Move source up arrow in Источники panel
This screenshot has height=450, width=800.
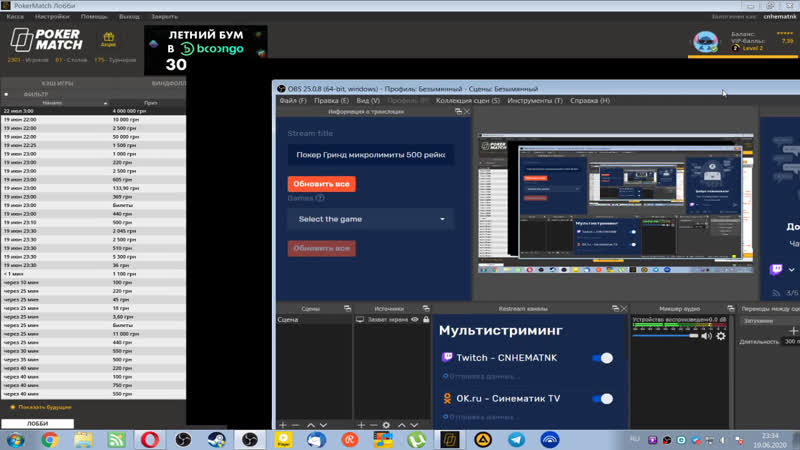pos(402,425)
